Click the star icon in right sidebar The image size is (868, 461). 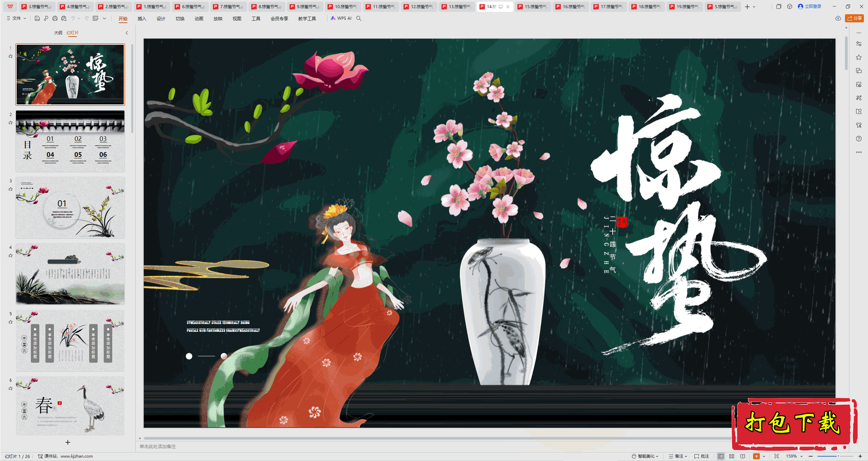click(859, 57)
